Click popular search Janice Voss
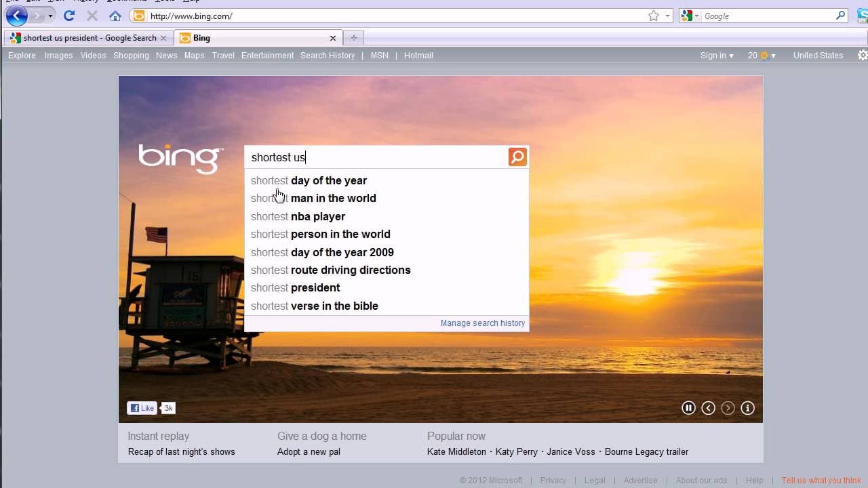The image size is (868, 488). click(x=571, y=452)
